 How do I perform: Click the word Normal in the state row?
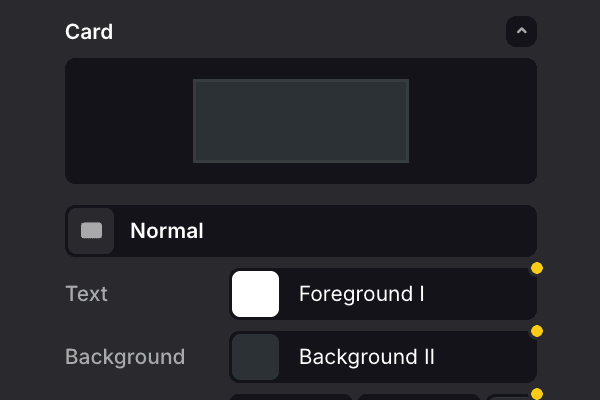167,231
